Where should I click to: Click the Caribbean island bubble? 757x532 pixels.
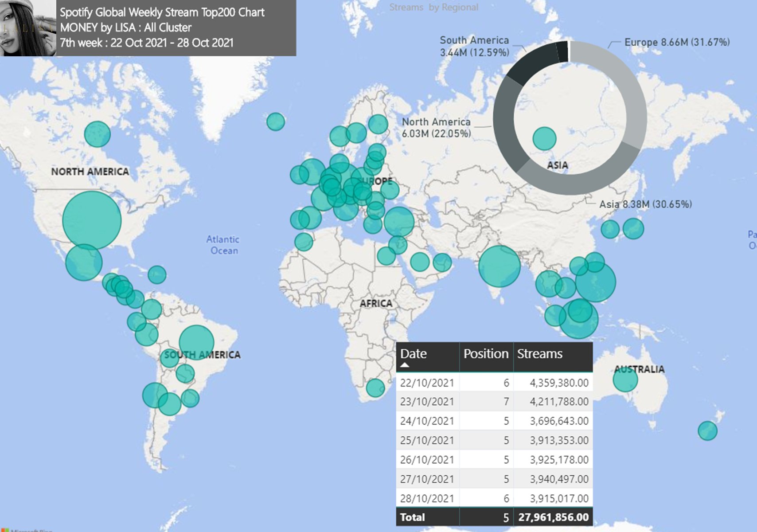[x=157, y=275]
